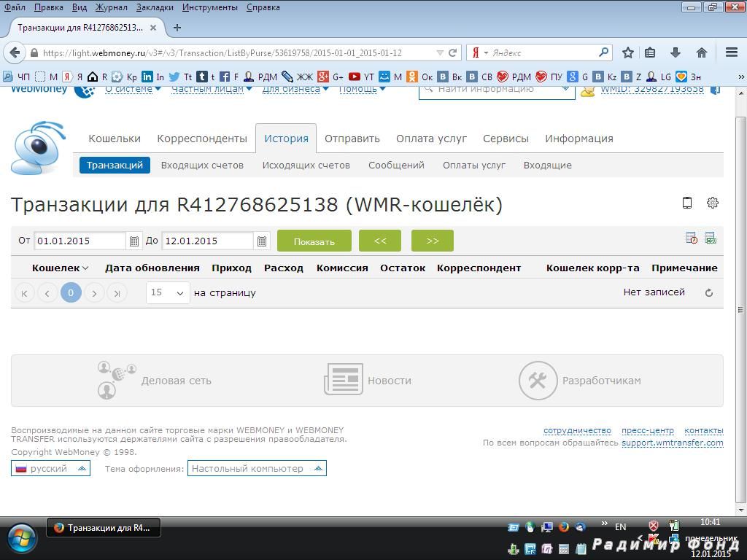Open the Сообщений history subtab
Viewport: 747px width, 560px height.
396,166
